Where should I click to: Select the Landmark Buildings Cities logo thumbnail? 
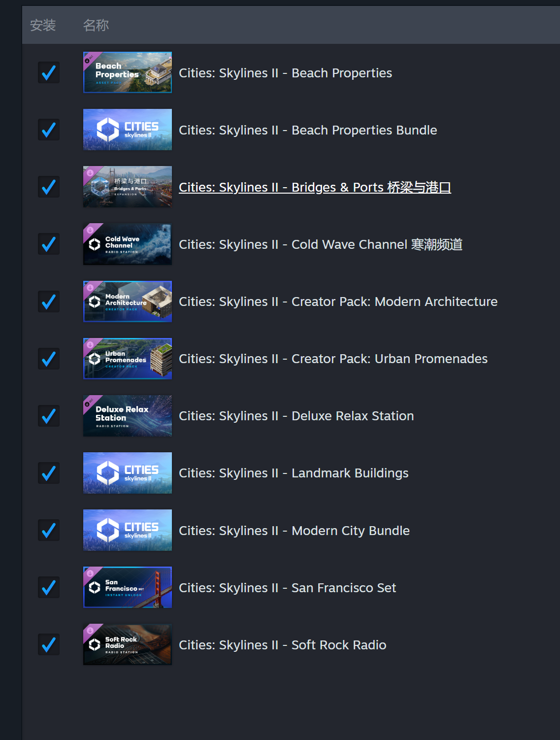tap(128, 473)
